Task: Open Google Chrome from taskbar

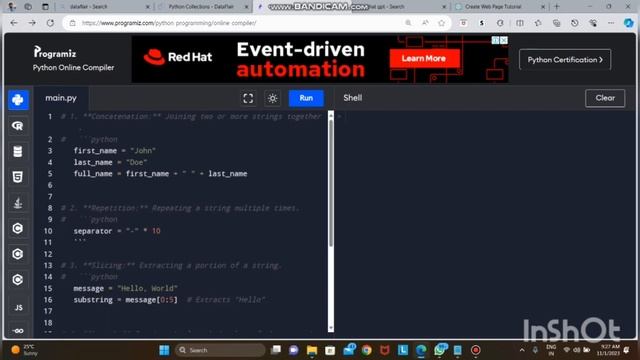Action: pos(367,350)
